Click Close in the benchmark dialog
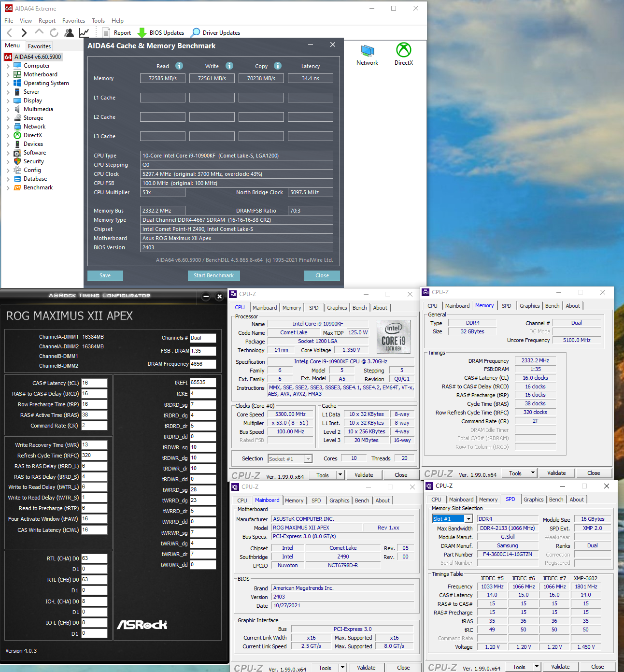This screenshot has width=624, height=672. 322,275
